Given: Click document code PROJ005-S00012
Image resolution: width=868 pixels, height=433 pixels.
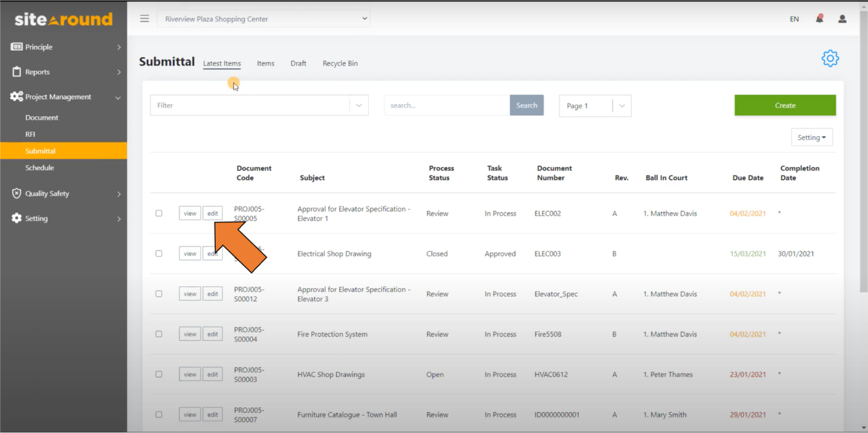Looking at the screenshot, I should click(249, 294).
